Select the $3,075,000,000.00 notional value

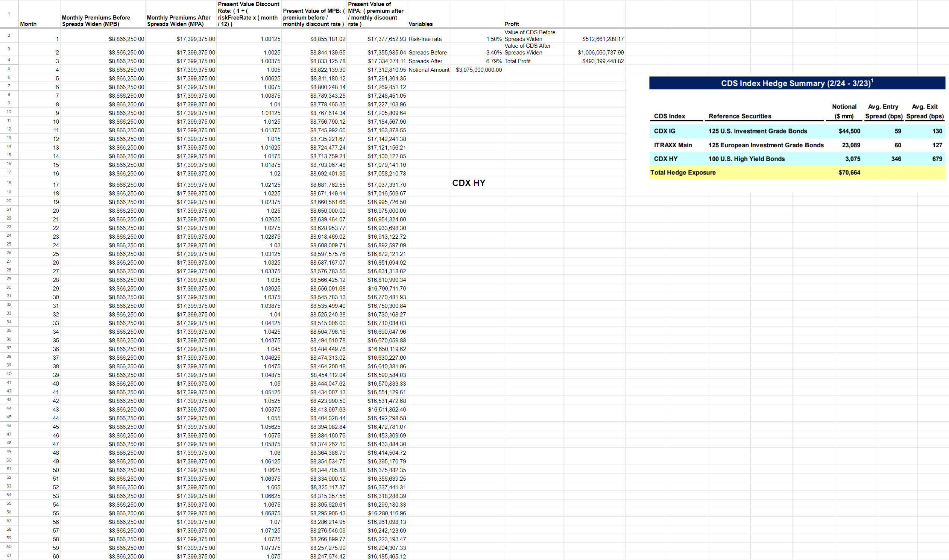click(477, 70)
